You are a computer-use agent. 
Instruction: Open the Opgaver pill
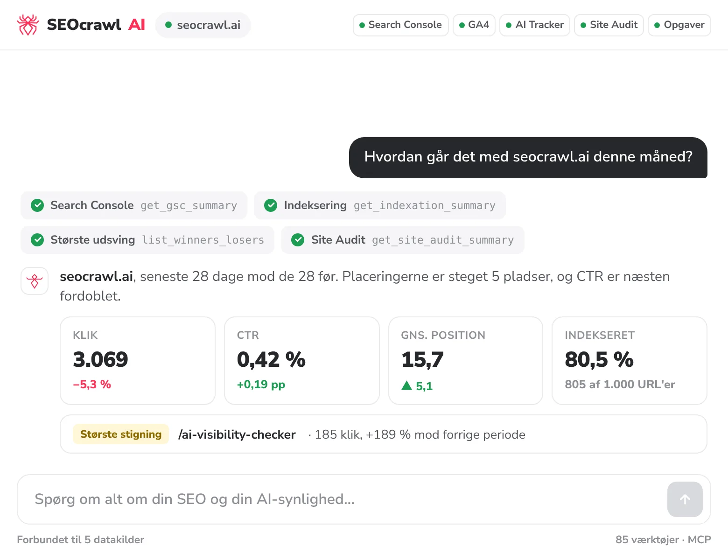click(x=679, y=25)
